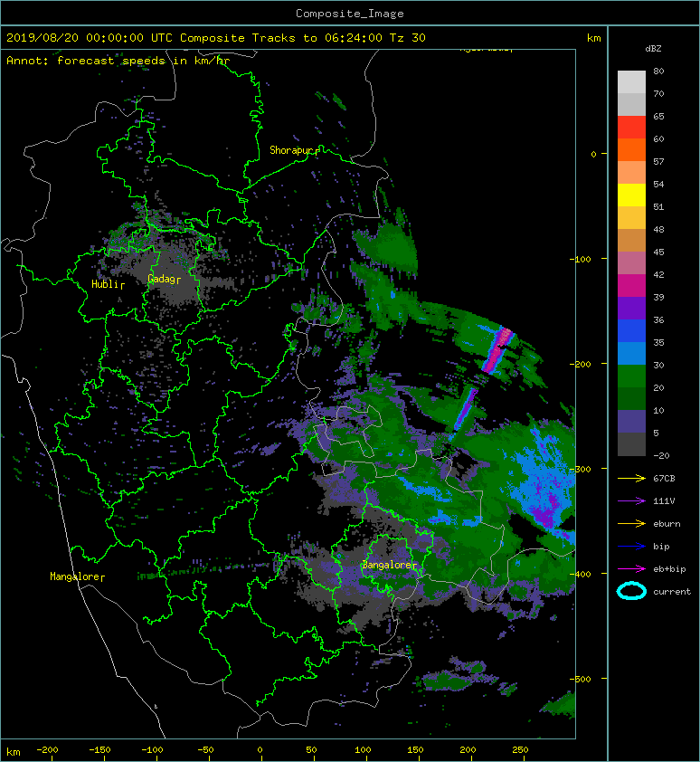
Task: Click the -20 value on the dBZ scale
Action: tap(661, 455)
